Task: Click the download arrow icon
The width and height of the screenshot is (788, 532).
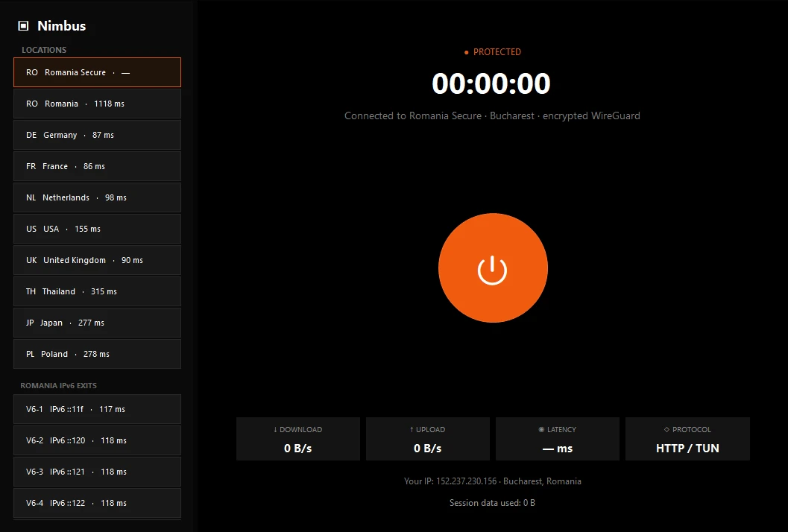Action: tap(275, 429)
